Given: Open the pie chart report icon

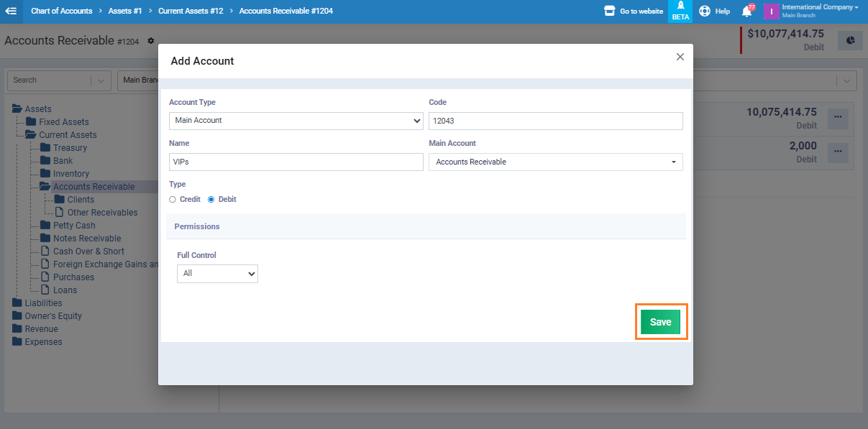Looking at the screenshot, I should (850, 40).
